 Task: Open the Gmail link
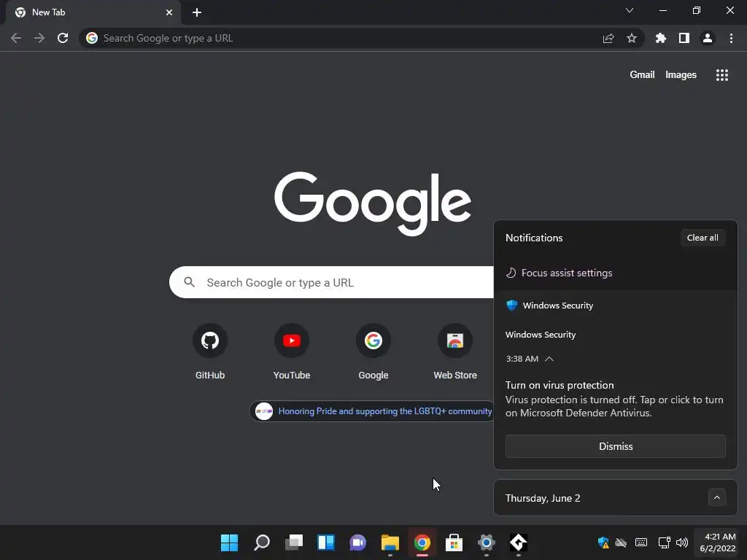pos(642,75)
